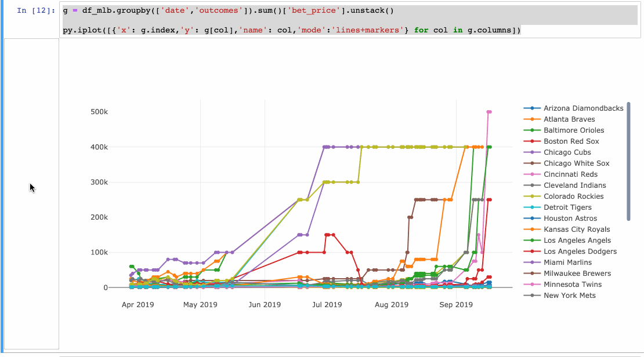Image resolution: width=644 pixels, height=357 pixels.
Task: Click the Detroit Tigers legend symbol
Action: coord(533,207)
